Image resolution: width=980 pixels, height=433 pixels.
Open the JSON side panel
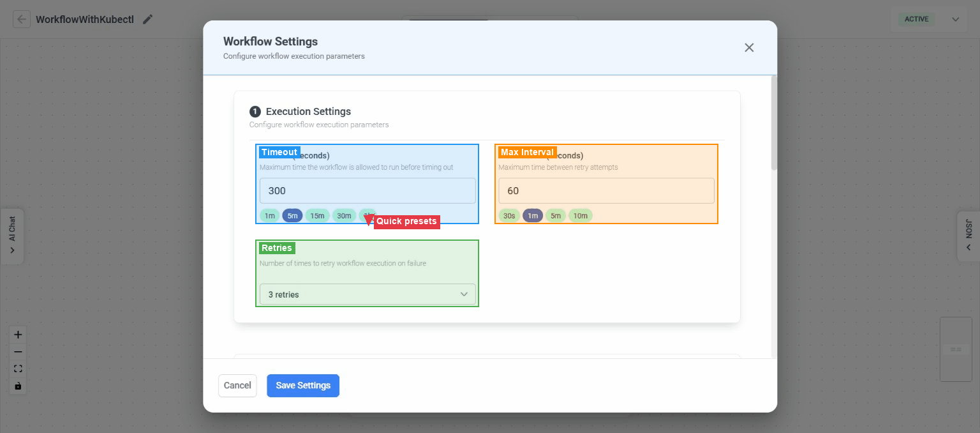coord(970,236)
